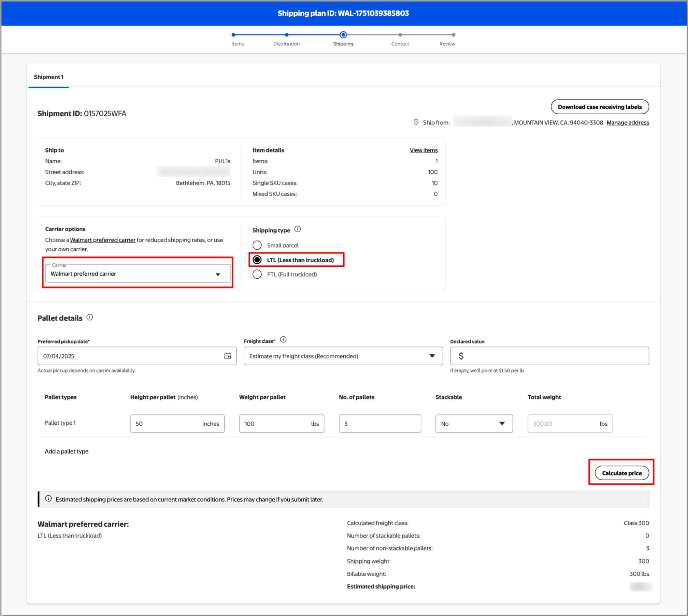The image size is (688, 616).
Task: Click 'If empty, we'll price at $1.50 per lb'
Action: 487,371
